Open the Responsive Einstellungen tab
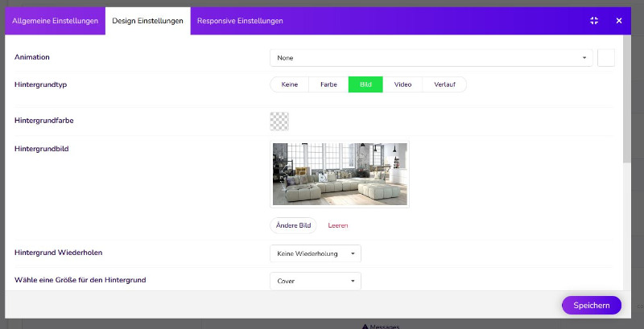The width and height of the screenshot is (644, 329). tap(240, 21)
